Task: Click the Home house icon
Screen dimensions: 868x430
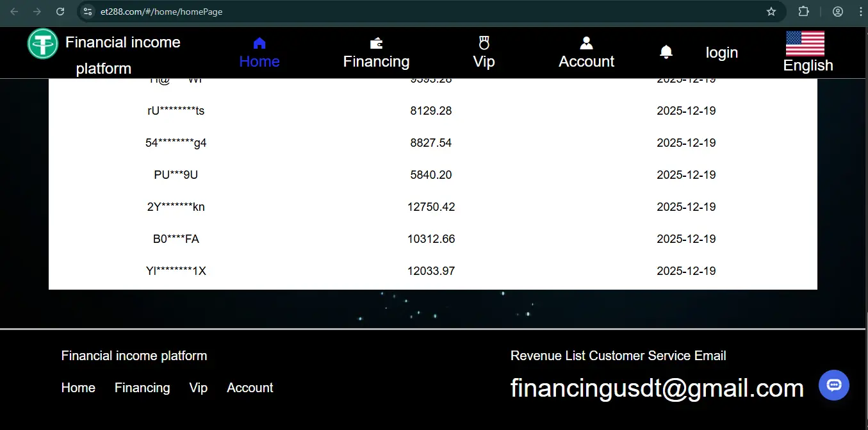Action: 259,44
